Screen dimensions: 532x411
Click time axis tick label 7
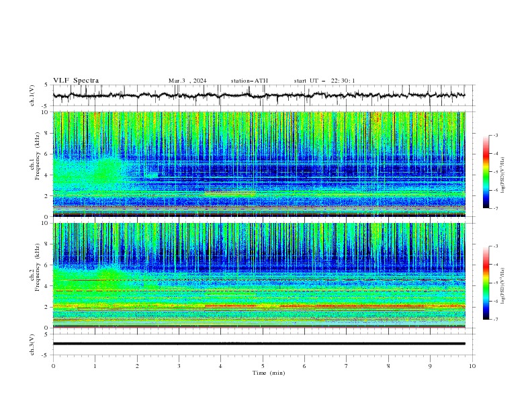[347, 366]
